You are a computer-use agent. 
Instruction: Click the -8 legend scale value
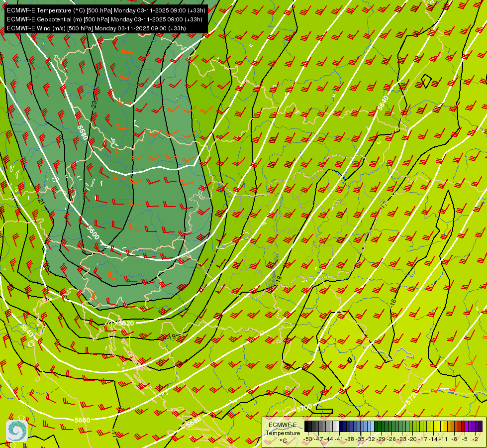tap(454, 439)
